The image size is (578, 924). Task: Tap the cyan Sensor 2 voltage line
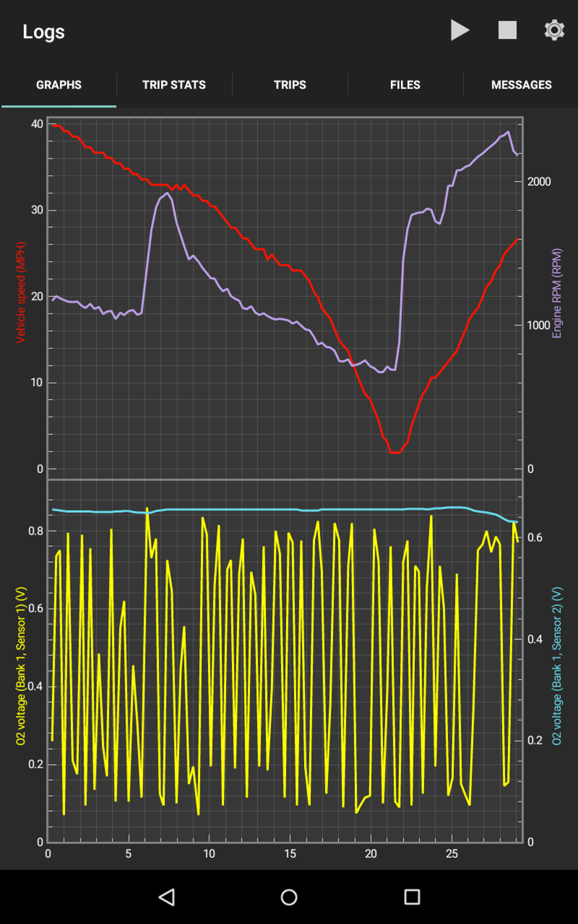[283, 510]
